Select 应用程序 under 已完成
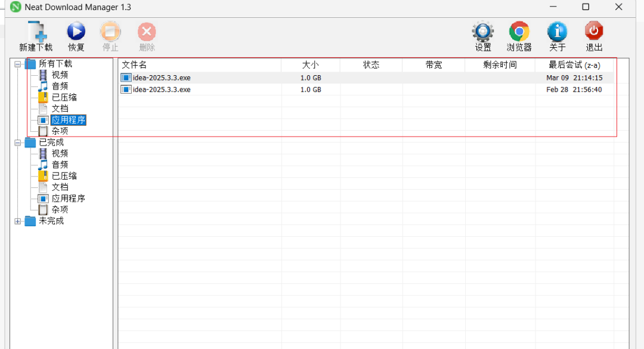This screenshot has height=349, width=644. (68, 199)
